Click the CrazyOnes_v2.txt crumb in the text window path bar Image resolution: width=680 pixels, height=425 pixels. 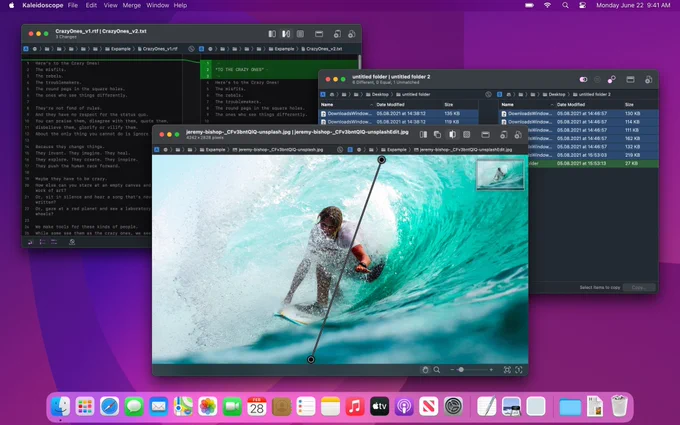(321, 49)
